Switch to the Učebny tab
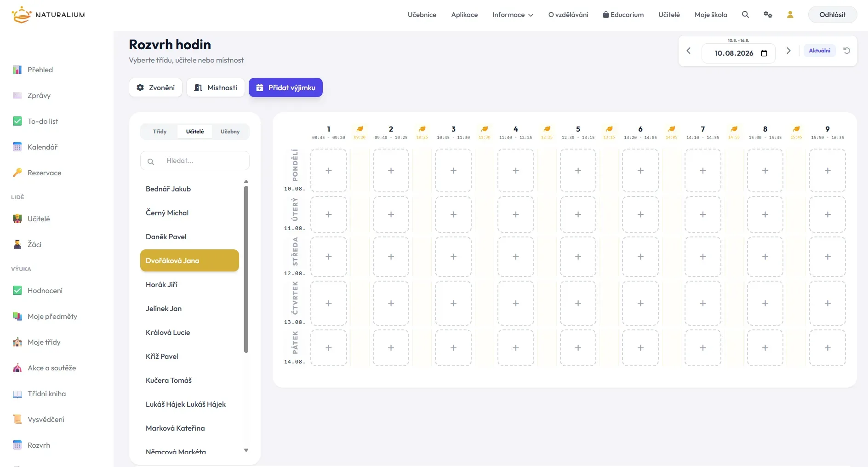The width and height of the screenshot is (868, 467). (x=230, y=132)
